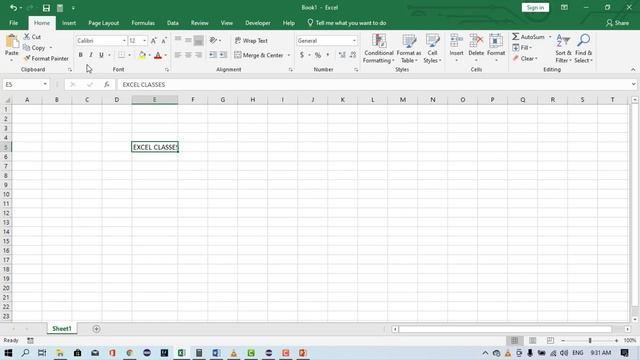This screenshot has width=640, height=360.
Task: Toggle Bold formatting
Action: coord(80,55)
